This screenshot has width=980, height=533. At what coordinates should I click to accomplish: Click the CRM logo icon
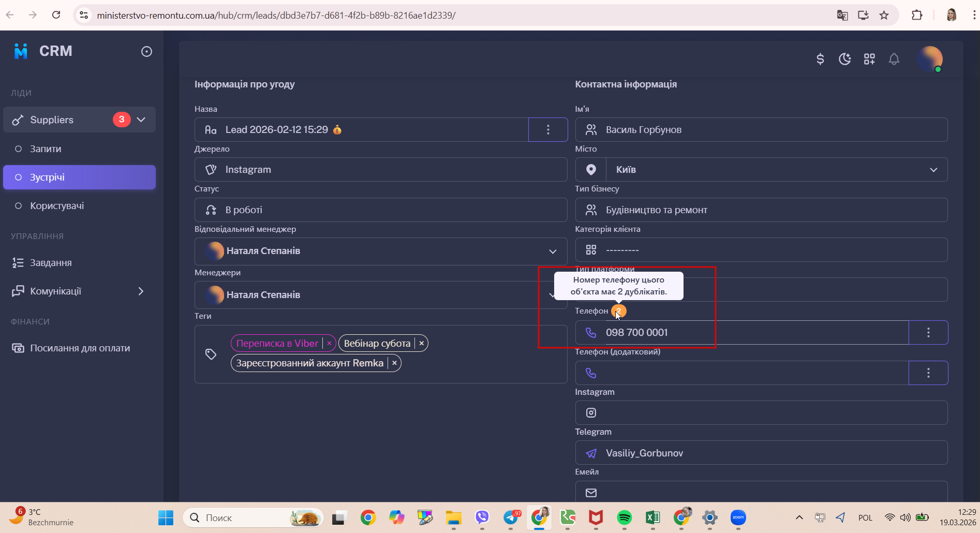coord(21,51)
